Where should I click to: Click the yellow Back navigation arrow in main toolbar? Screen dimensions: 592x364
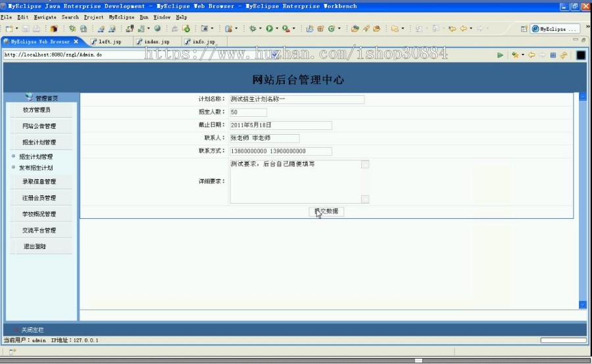tap(463, 29)
